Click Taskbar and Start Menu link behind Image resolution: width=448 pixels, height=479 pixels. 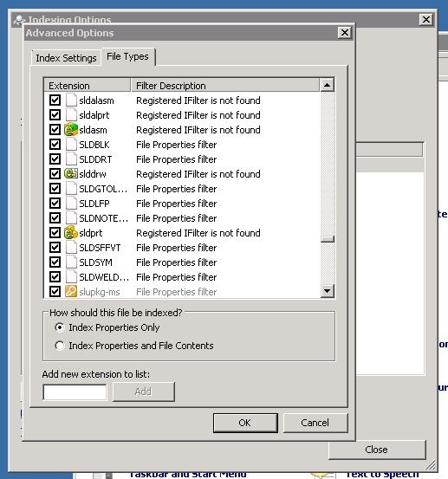pos(187,475)
